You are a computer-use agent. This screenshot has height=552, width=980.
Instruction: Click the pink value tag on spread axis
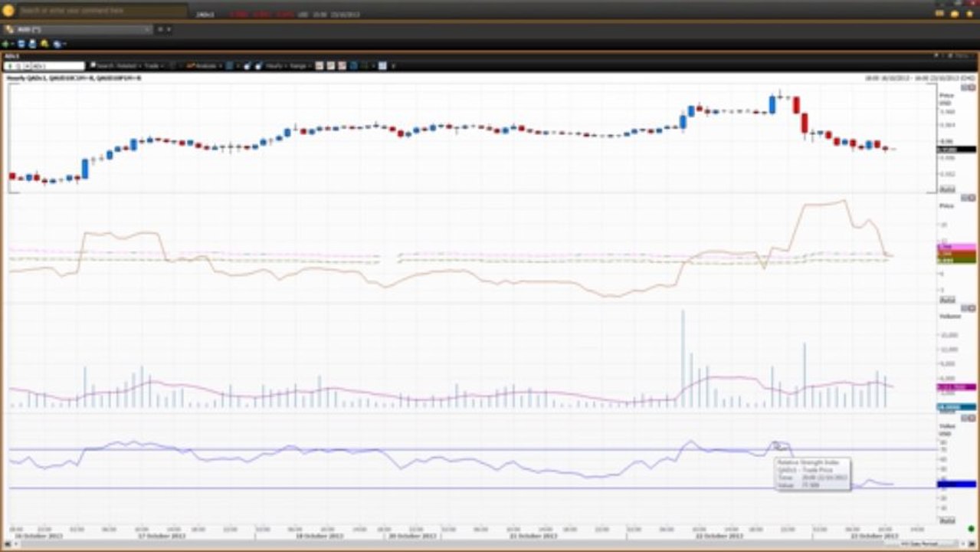point(957,247)
